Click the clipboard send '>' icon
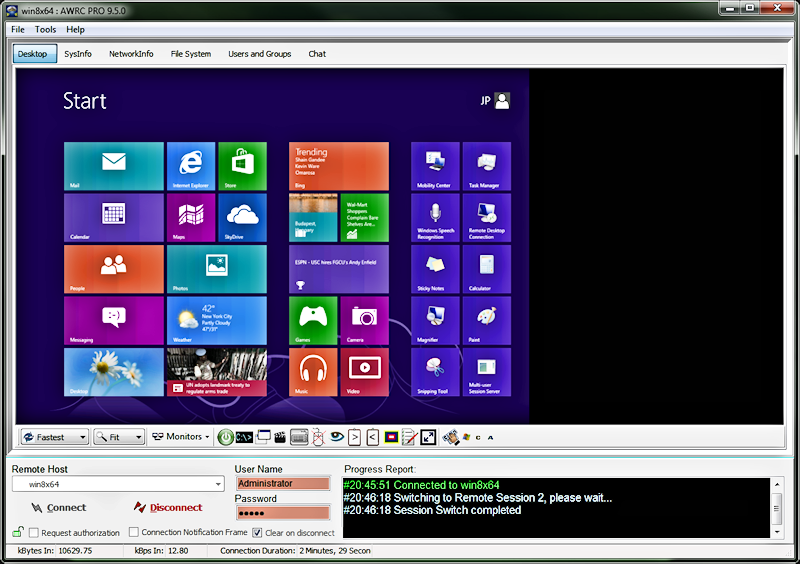Screen dimensions: 800x564 355,437
